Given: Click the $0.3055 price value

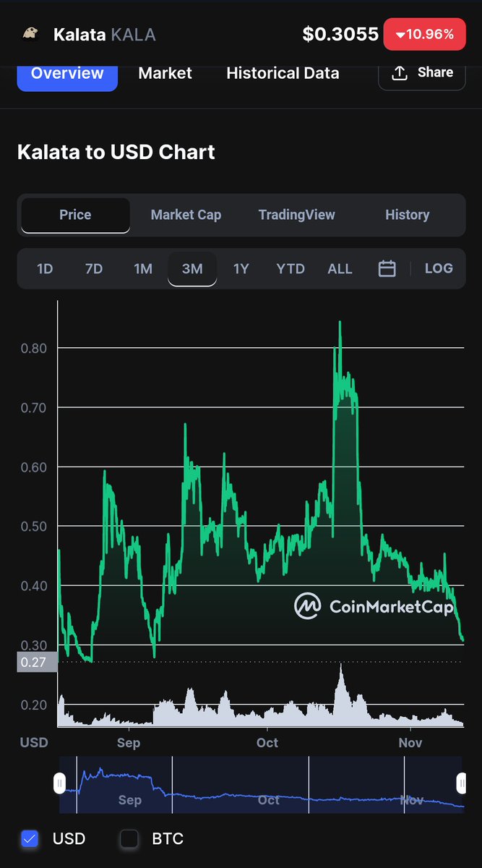Looking at the screenshot, I should pos(340,34).
